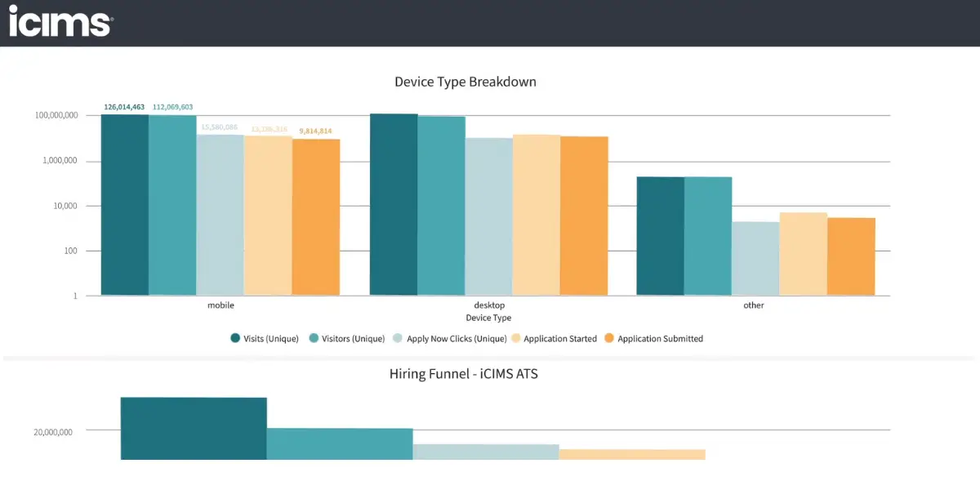Click the Device Type axis title
Image resolution: width=980 pixels, height=490 pixels.
pyautogui.click(x=488, y=318)
